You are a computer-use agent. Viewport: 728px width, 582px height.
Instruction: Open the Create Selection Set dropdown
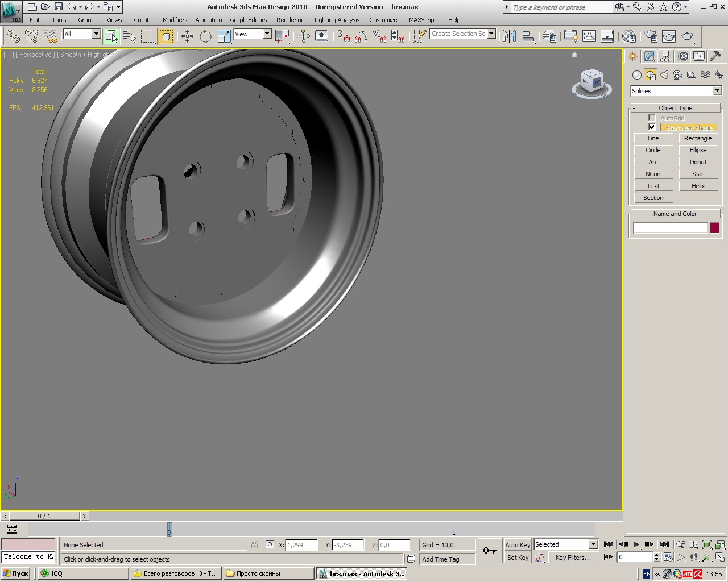point(491,34)
